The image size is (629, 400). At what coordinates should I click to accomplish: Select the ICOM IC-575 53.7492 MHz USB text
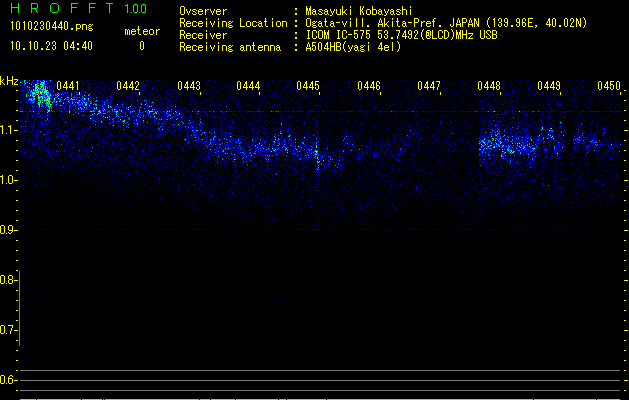[401, 35]
